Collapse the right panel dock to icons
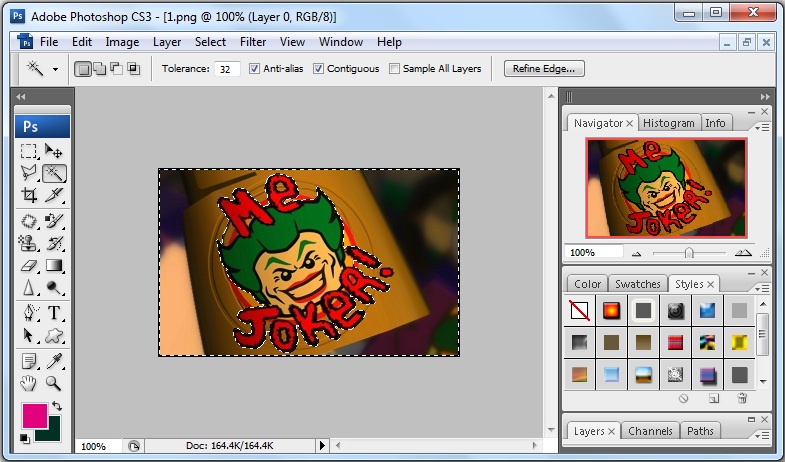This screenshot has width=785, height=462. click(x=765, y=97)
